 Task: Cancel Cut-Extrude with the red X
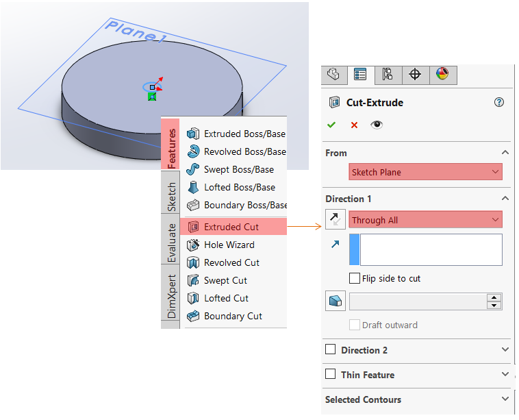(x=354, y=125)
